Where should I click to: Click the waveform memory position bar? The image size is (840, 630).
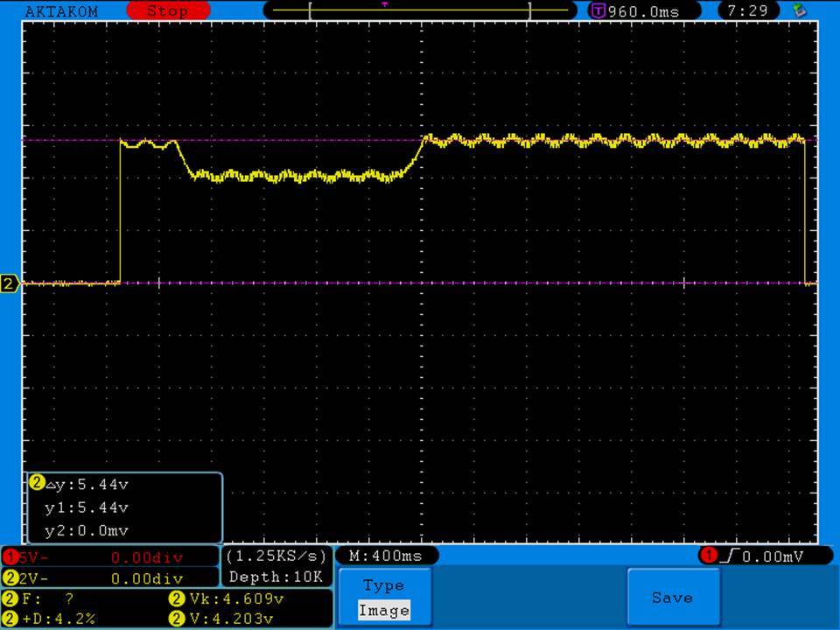pyautogui.click(x=419, y=11)
